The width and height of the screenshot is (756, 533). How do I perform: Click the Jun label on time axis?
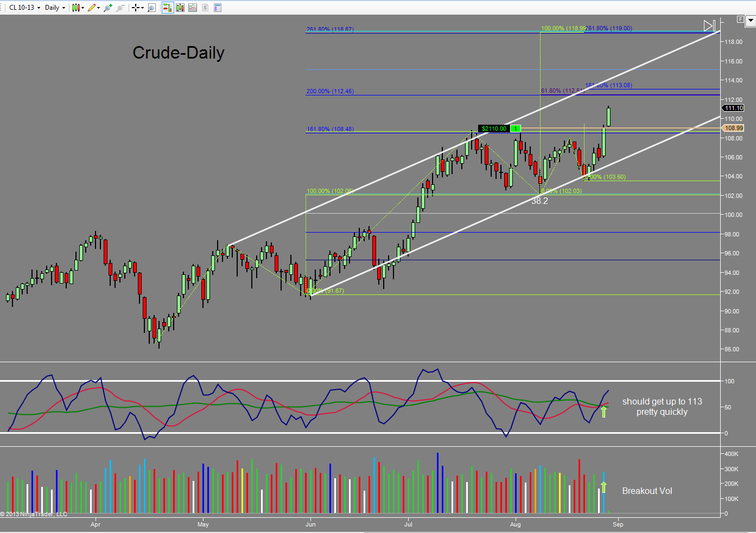point(310,524)
